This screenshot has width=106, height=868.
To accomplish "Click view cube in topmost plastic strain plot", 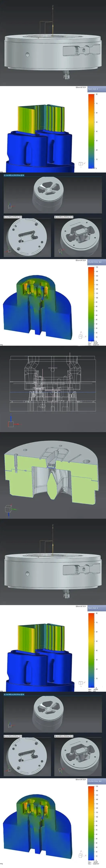I will (81, 164).
